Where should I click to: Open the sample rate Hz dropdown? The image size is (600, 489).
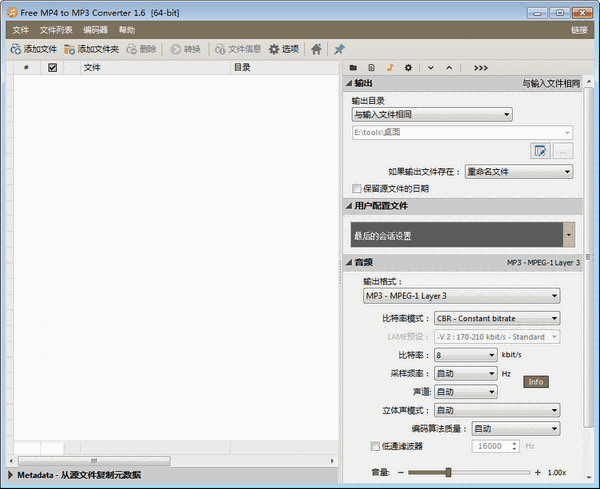coord(466,374)
